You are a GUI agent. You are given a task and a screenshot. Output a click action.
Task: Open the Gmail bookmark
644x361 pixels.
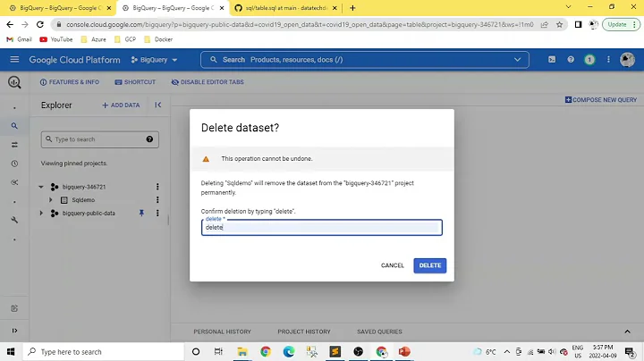pos(20,39)
